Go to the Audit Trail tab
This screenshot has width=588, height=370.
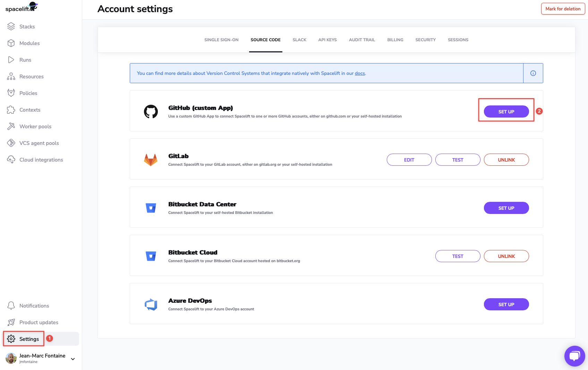point(362,40)
